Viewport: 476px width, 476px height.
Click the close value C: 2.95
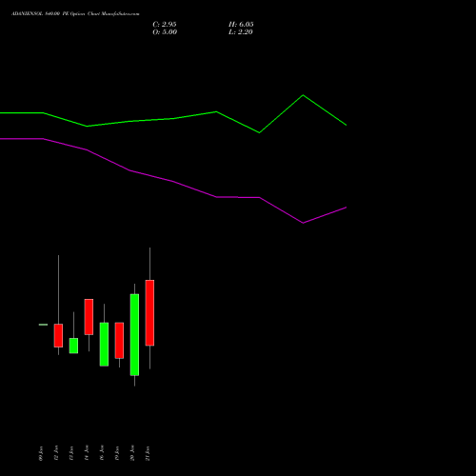click(x=165, y=25)
